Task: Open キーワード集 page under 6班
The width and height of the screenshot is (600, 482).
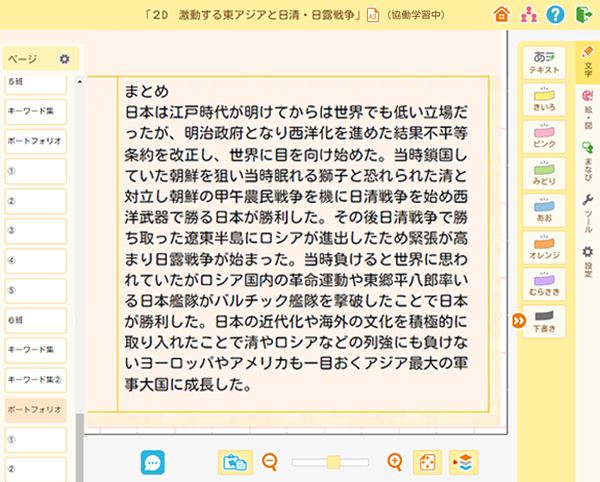Action: [36, 350]
